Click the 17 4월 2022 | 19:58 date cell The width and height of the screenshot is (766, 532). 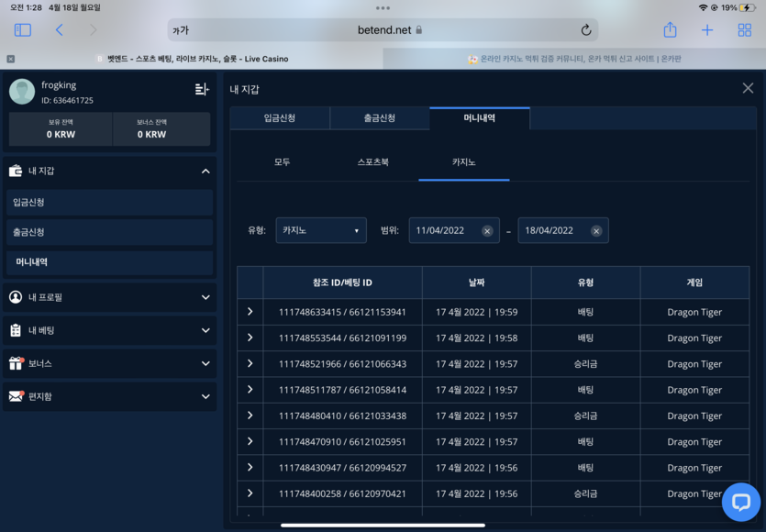click(476, 338)
